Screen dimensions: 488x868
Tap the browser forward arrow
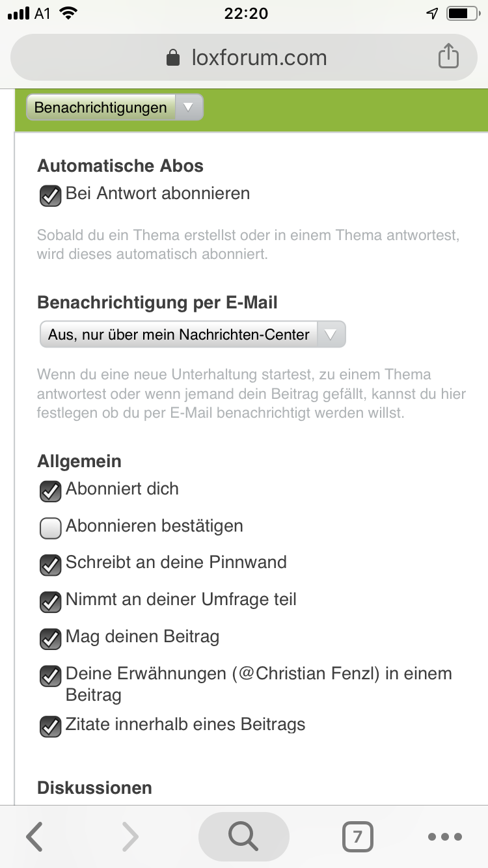pyautogui.click(x=130, y=836)
